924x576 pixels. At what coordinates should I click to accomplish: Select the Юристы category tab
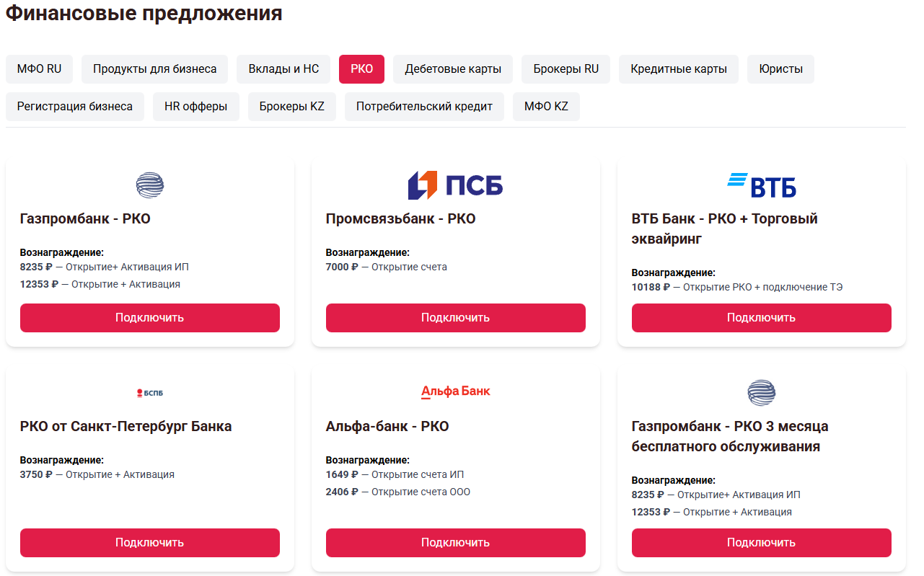(780, 69)
